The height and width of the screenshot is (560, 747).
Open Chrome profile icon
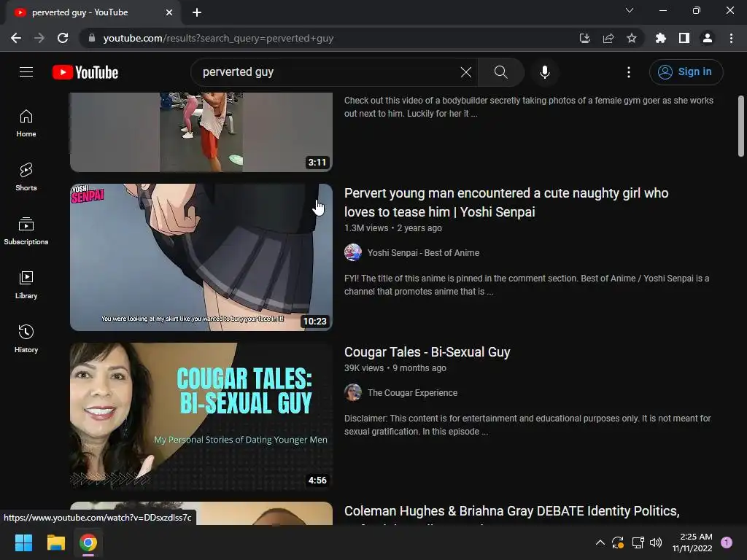(x=708, y=38)
